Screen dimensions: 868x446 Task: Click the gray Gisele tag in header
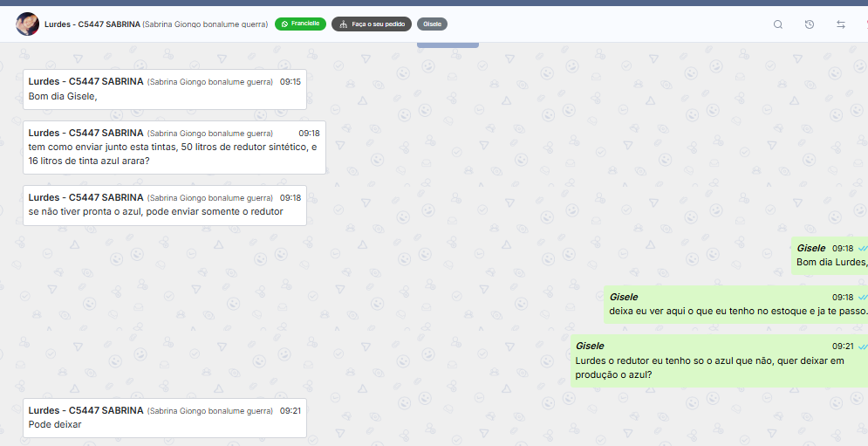[x=432, y=24]
